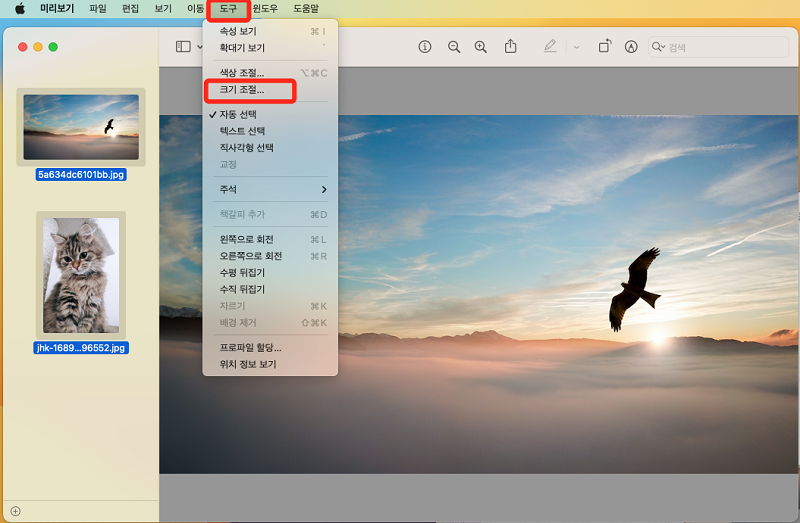Click the zoom out magnifier icon
This screenshot has width=800, height=523.
[454, 47]
